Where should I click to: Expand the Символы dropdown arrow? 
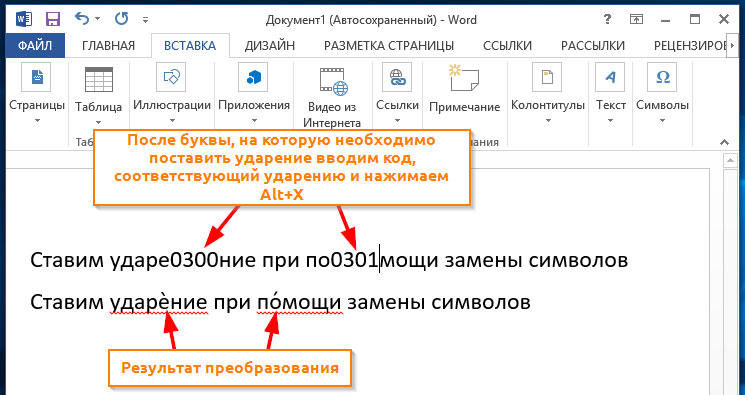click(662, 121)
